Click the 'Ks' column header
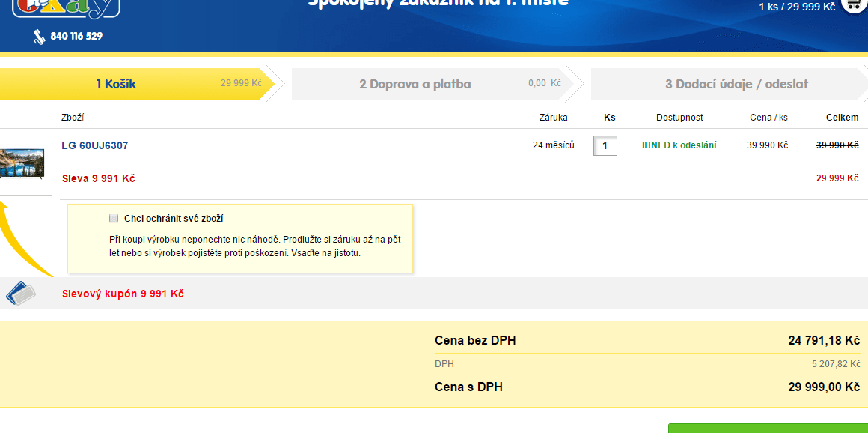The image size is (868, 433). [x=610, y=118]
